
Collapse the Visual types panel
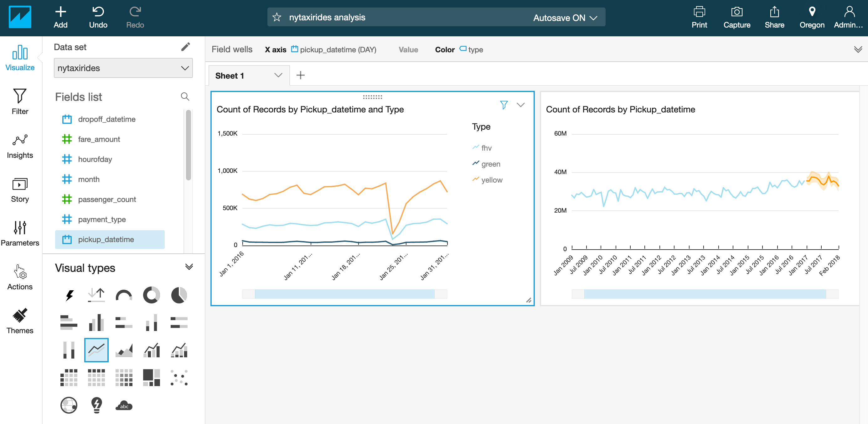[189, 267]
